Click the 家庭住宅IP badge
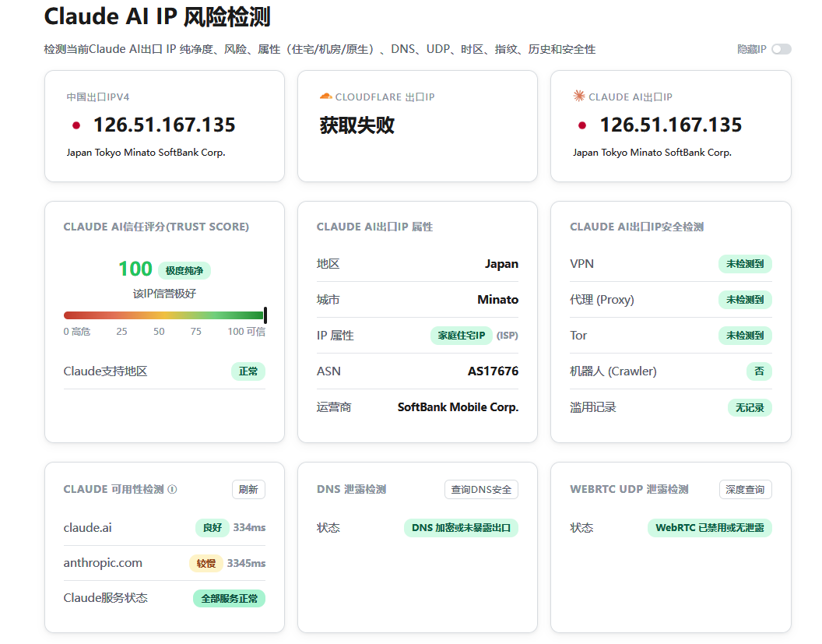The width and height of the screenshot is (822, 644). coord(462,335)
